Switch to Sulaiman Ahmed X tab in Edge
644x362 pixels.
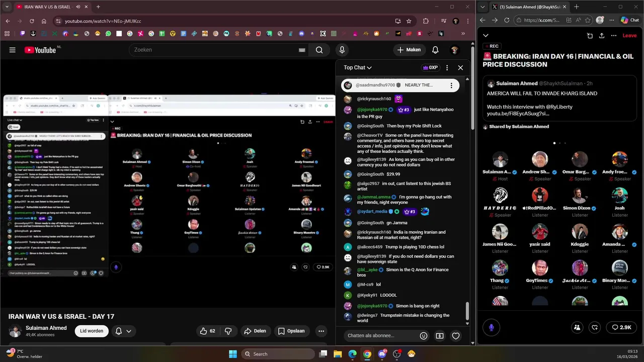click(529, 7)
